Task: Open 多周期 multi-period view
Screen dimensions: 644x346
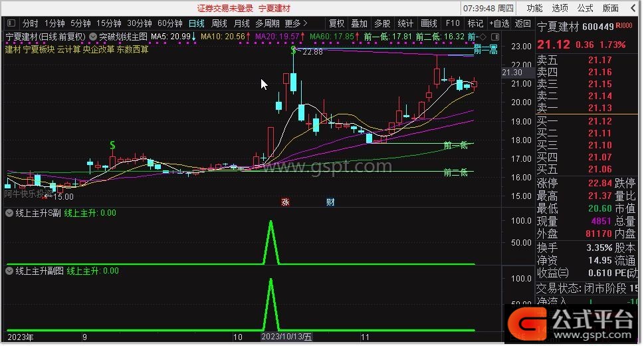Action: click(x=267, y=23)
